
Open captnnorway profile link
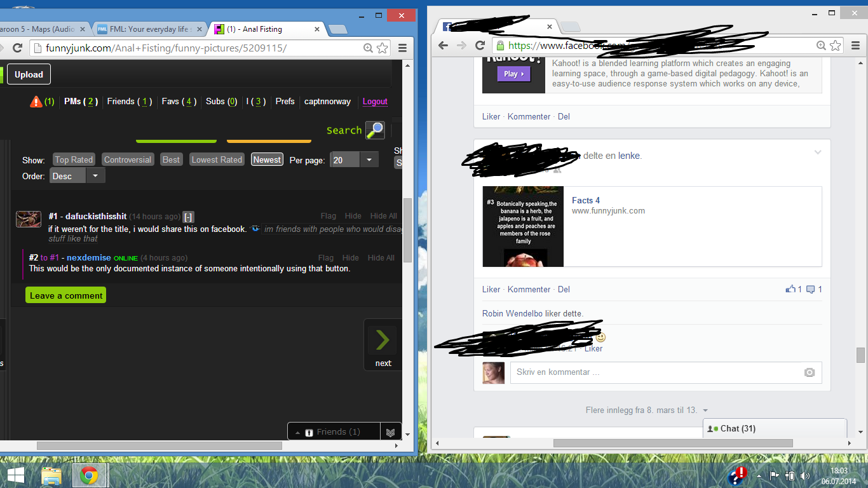327,102
